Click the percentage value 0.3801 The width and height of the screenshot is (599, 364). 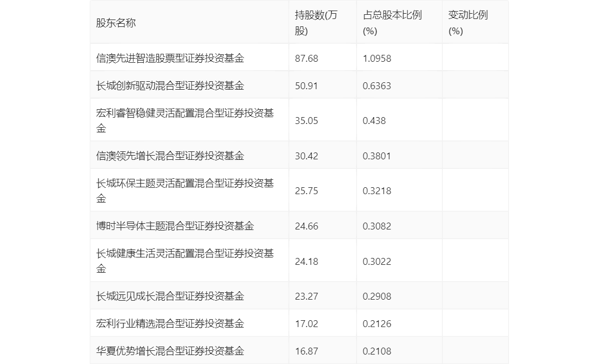377,156
